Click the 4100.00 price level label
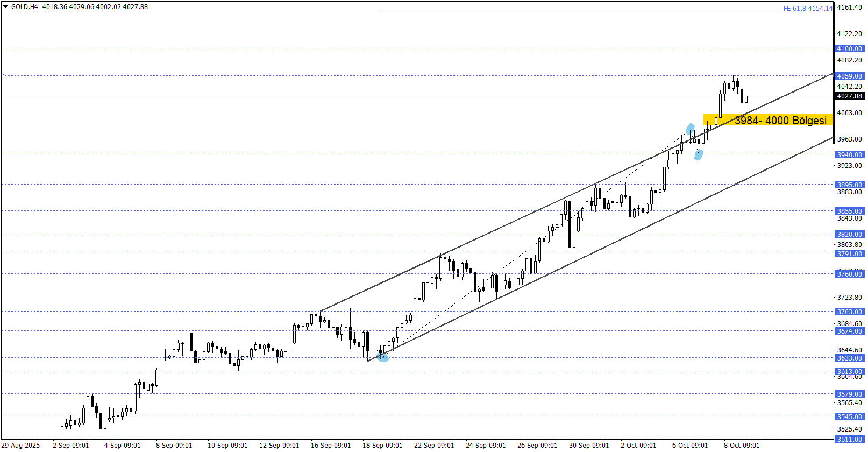 pos(849,49)
